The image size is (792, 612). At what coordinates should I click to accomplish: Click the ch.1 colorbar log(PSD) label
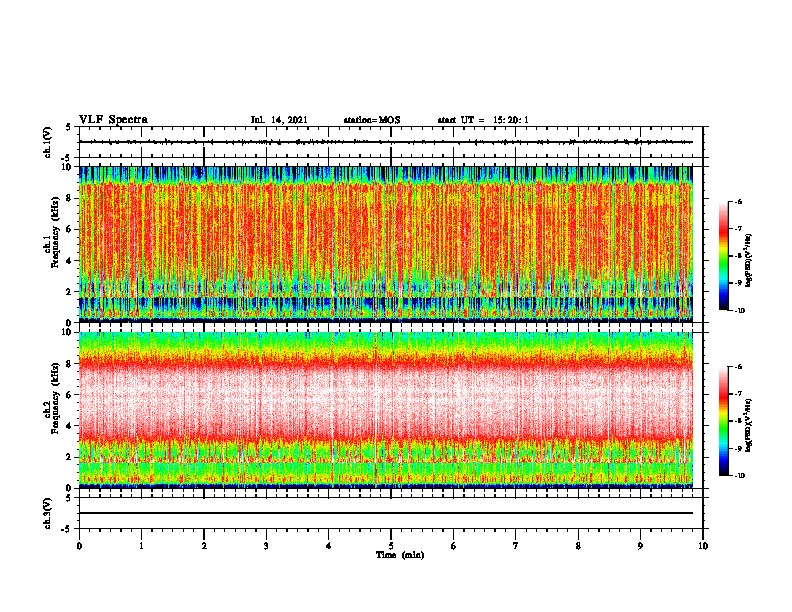pyautogui.click(x=749, y=260)
